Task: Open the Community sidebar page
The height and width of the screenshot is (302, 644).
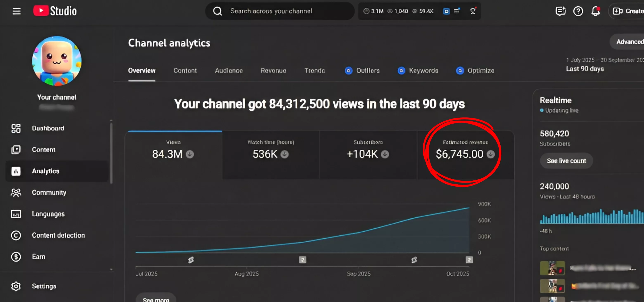Action: click(49, 193)
